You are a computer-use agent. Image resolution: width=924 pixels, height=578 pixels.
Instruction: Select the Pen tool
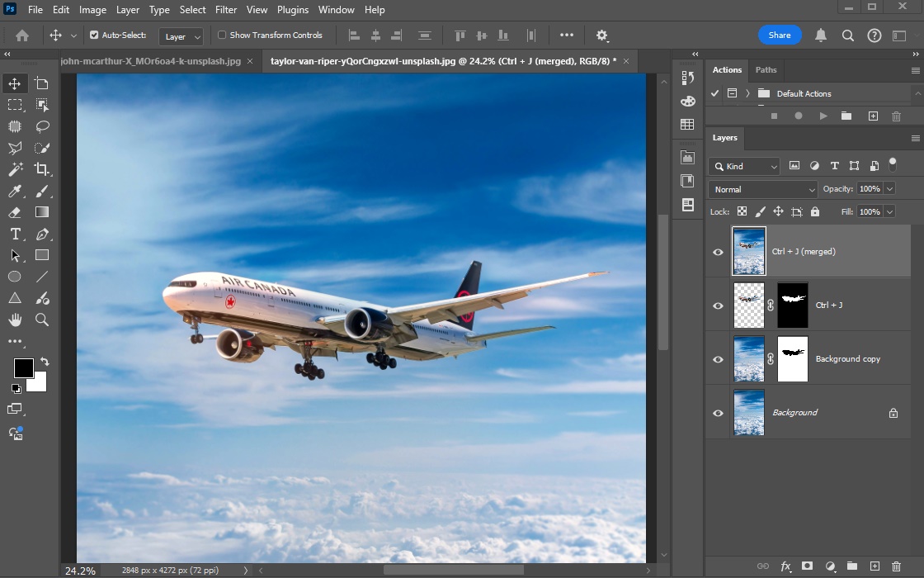click(42, 234)
